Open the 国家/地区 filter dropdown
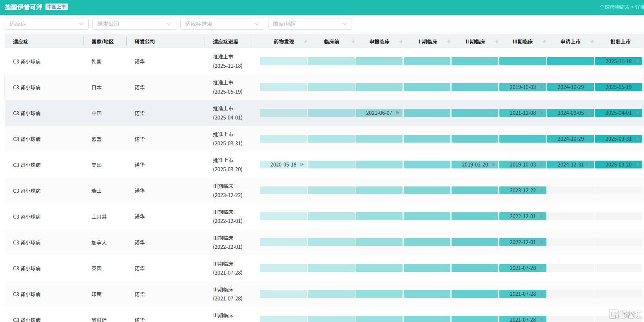 pyautogui.click(x=310, y=24)
